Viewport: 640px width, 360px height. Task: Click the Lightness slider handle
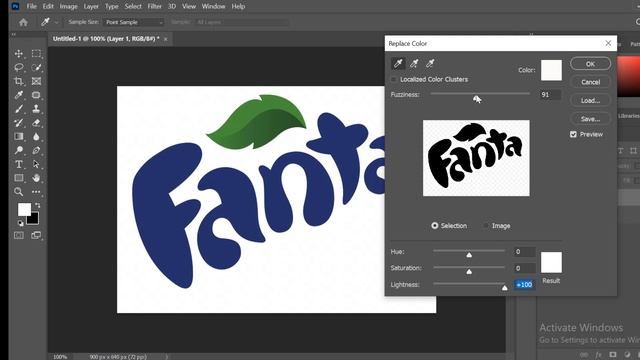click(504, 288)
